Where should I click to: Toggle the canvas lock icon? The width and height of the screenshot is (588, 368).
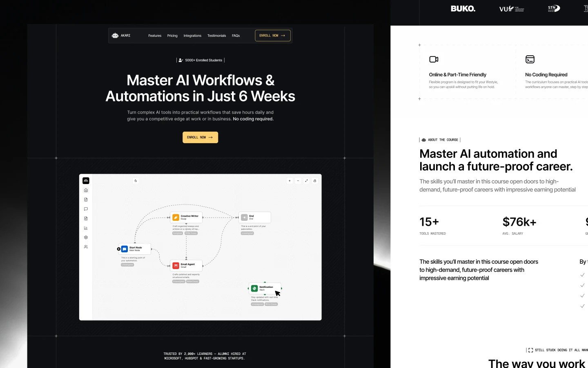click(x=315, y=181)
